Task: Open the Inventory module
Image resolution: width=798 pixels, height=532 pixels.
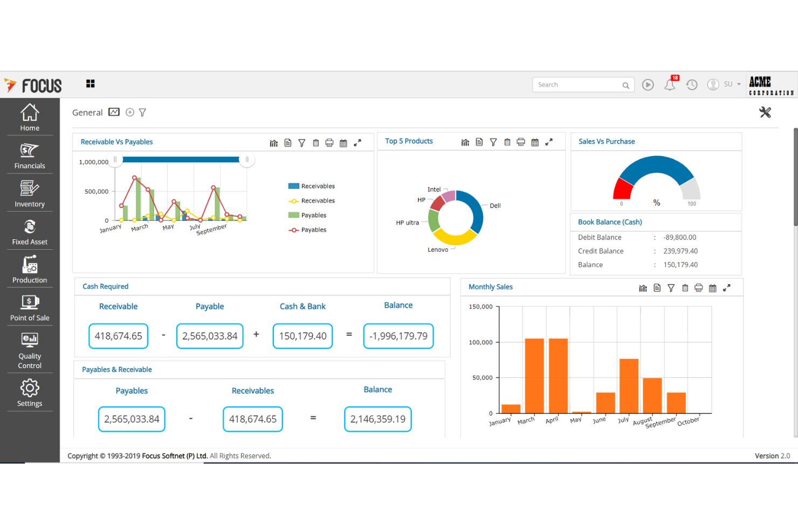Action: tap(29, 194)
